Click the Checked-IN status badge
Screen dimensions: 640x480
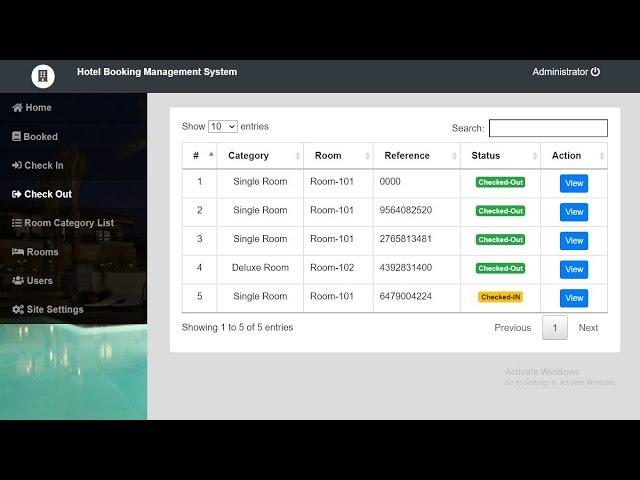(x=500, y=297)
